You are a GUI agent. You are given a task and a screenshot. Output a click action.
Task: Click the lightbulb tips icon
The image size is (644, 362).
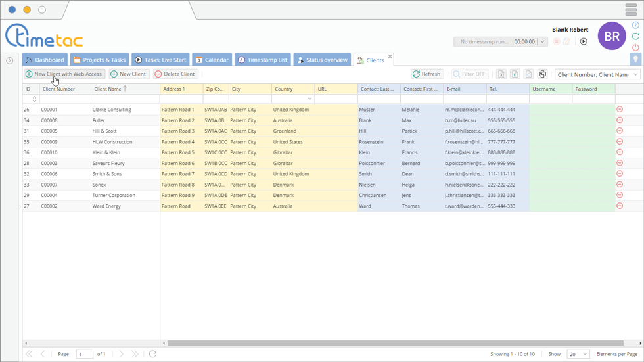(635, 59)
